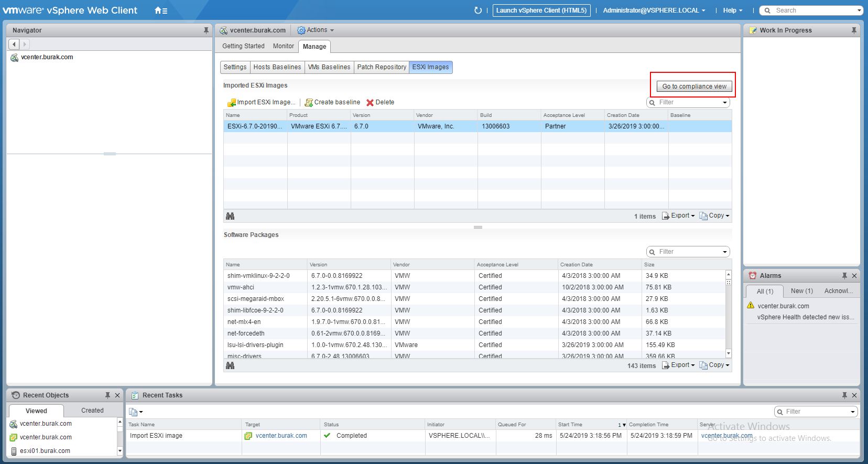Open the Actions dropdown menu
This screenshot has height=464, width=868.
(x=316, y=30)
